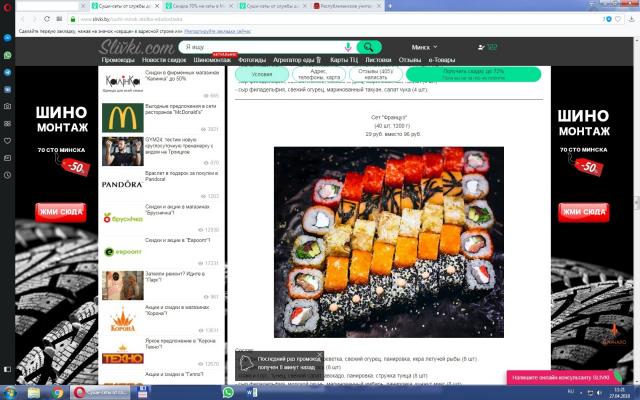The height and width of the screenshot is (400, 640).
Task: Open the user account icon in header
Action: [482, 47]
